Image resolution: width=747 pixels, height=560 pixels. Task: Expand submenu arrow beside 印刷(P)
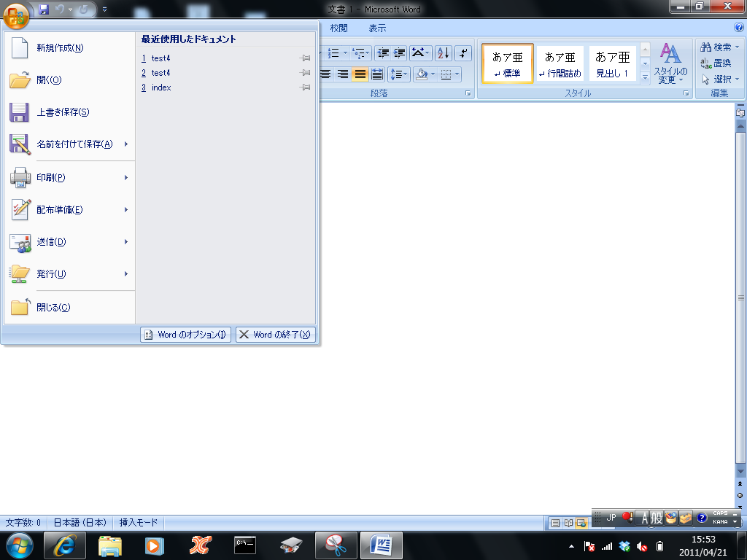126,177
